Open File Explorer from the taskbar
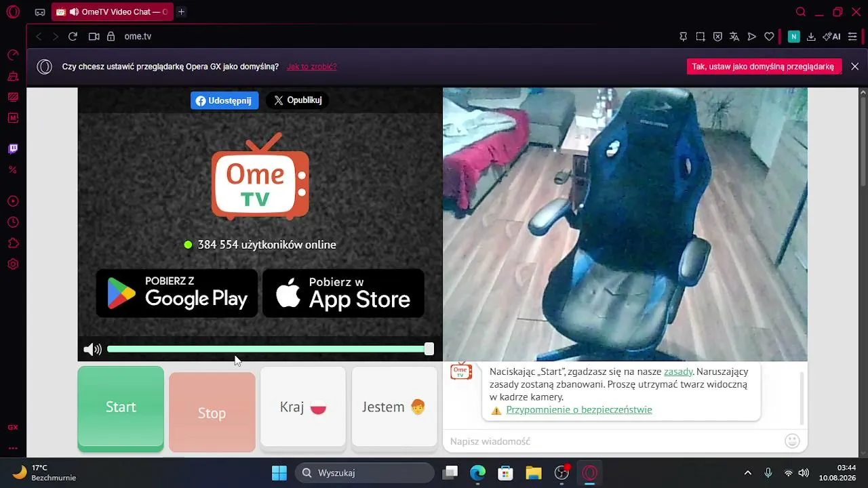Screen dimensions: 868x488 (x=534, y=473)
